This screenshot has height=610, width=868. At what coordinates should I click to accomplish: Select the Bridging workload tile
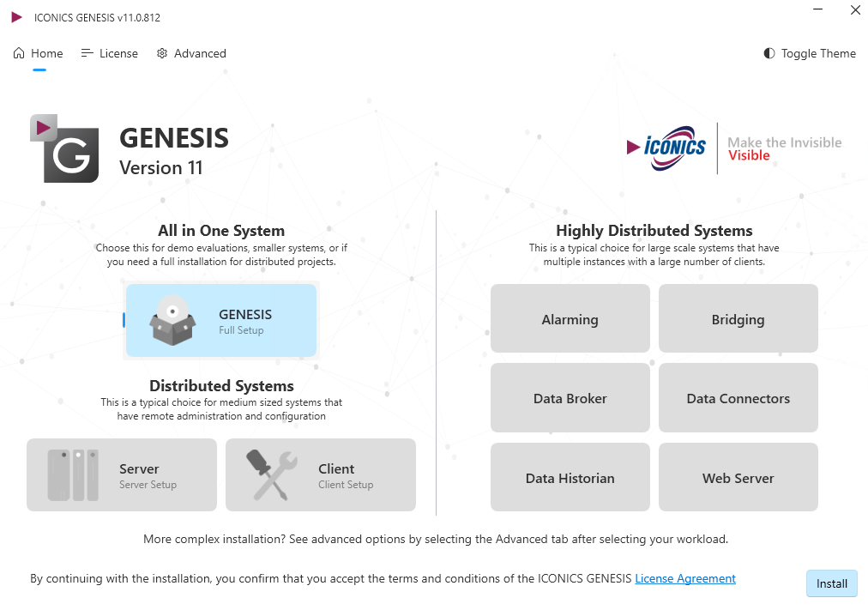[738, 319]
